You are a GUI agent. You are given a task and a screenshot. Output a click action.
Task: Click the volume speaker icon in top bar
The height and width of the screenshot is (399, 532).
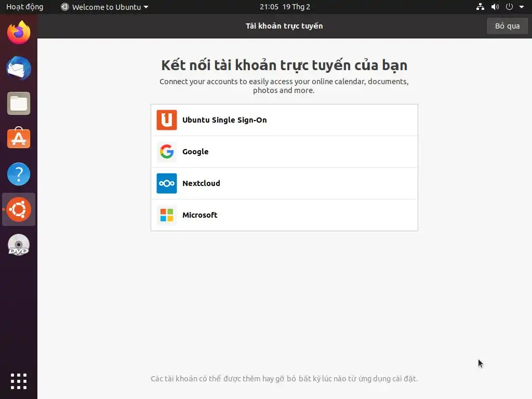pos(495,7)
